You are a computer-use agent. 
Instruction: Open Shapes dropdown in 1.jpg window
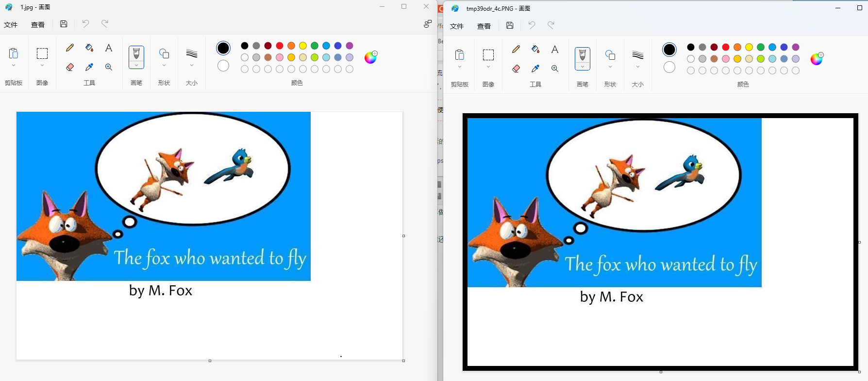pos(164,65)
